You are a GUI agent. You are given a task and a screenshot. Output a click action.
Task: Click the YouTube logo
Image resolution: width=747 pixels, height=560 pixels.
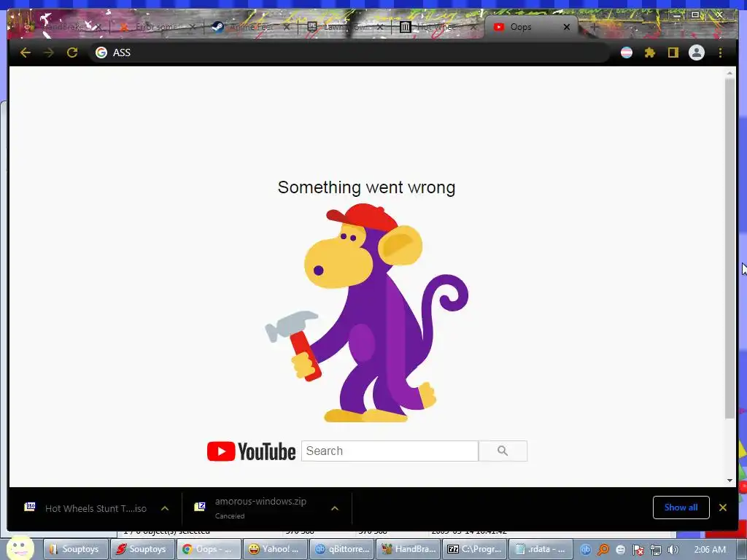251,451
